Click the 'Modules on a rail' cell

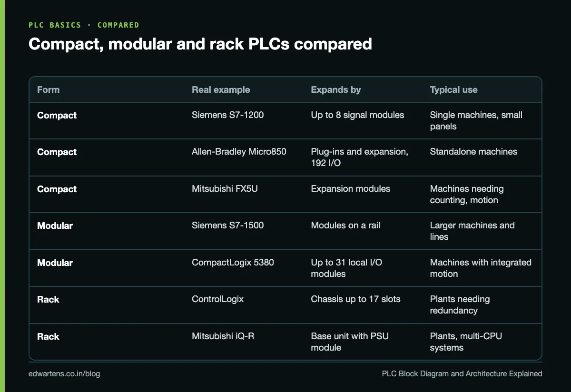[345, 225]
